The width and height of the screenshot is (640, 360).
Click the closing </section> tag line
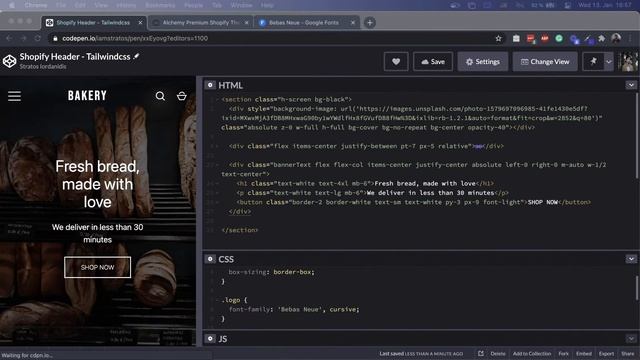[240, 230]
